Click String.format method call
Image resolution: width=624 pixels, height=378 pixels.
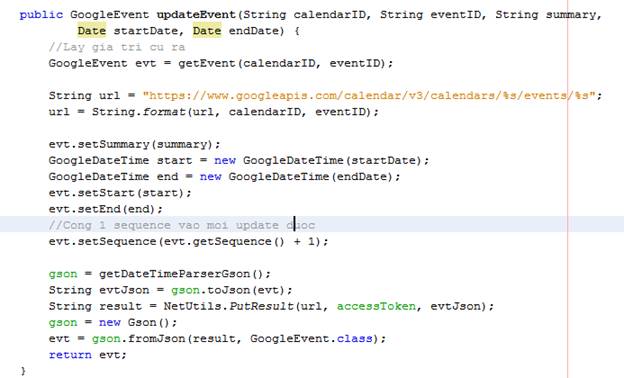[x=139, y=112]
